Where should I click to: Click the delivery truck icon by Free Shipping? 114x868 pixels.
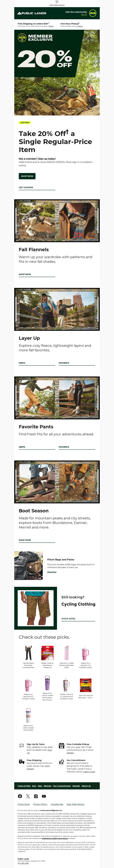pos(22,762)
